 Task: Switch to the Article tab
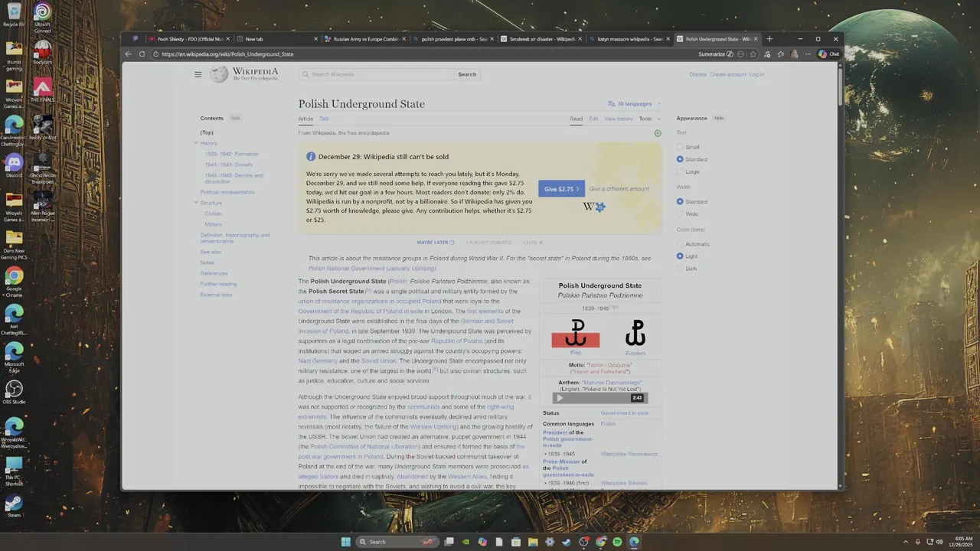pyautogui.click(x=305, y=119)
